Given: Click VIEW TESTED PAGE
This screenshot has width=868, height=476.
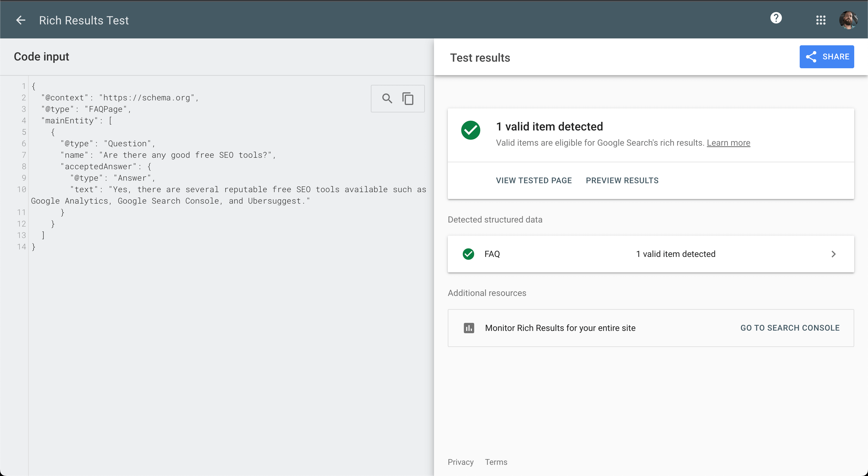Looking at the screenshot, I should point(534,180).
